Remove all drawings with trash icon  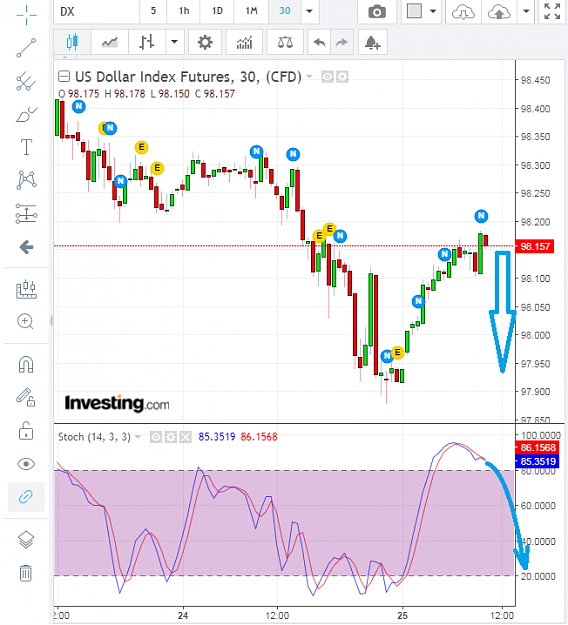(x=26, y=573)
